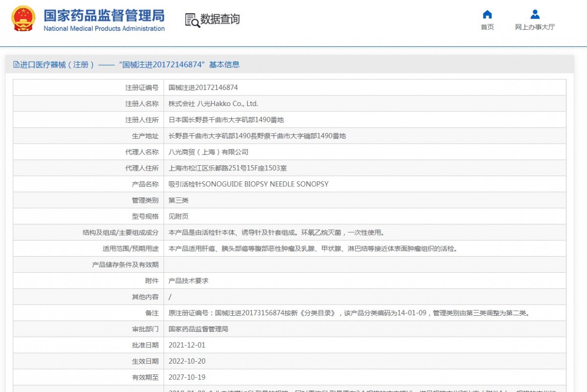Select the 见附页 value
The width and height of the screenshot is (587, 392).
tap(179, 217)
